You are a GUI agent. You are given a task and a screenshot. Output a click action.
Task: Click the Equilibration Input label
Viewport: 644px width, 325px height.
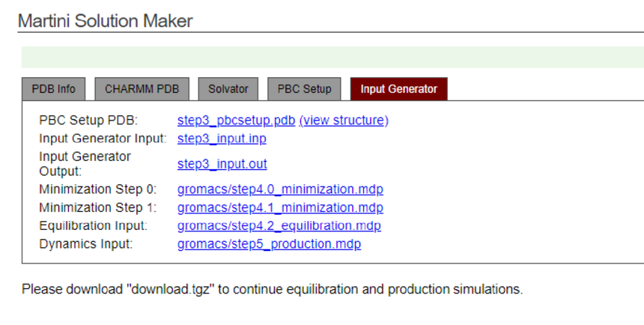coord(93,226)
